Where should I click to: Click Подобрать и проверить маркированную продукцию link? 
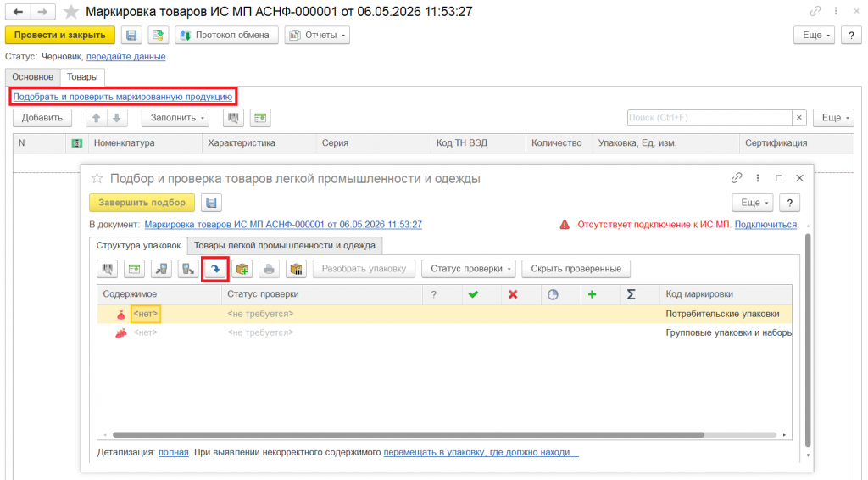122,97
